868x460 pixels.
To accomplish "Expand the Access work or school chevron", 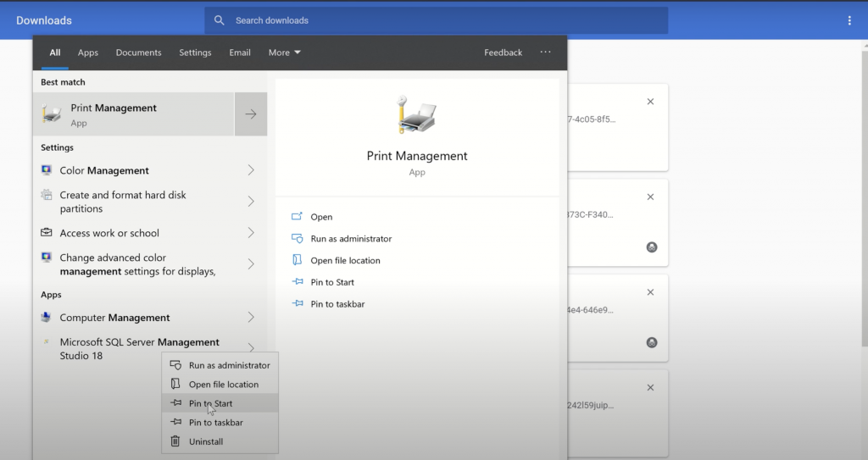I will click(x=251, y=232).
